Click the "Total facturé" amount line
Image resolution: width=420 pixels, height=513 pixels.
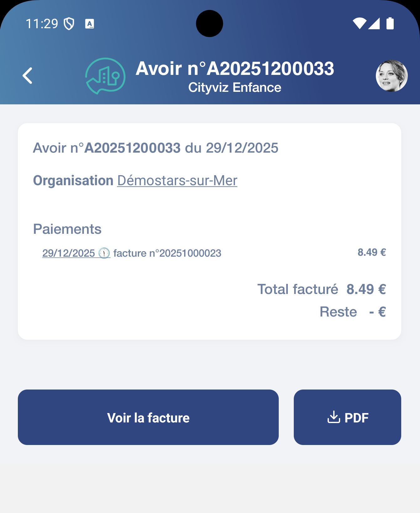tap(321, 289)
